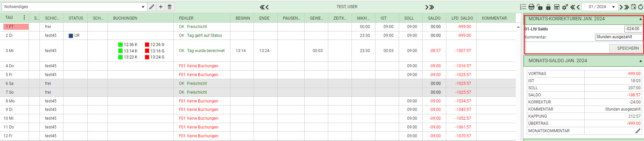Click the circular refresh icon

[x=640, y=7]
